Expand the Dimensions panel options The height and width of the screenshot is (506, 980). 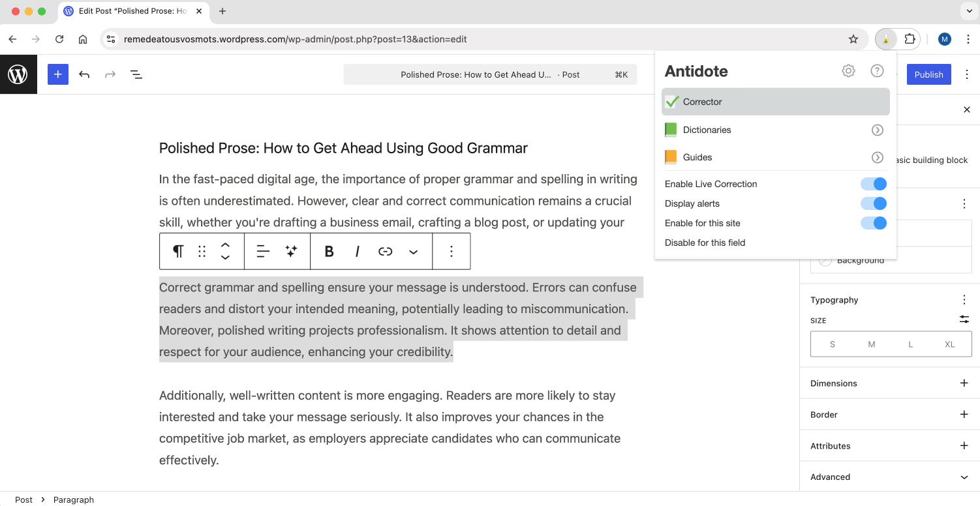coord(964,383)
